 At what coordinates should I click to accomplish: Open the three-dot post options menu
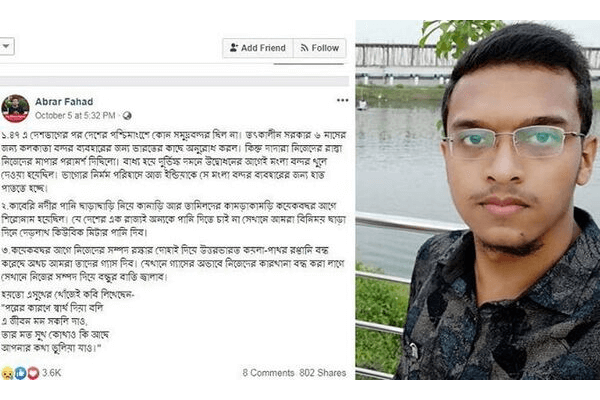342,100
